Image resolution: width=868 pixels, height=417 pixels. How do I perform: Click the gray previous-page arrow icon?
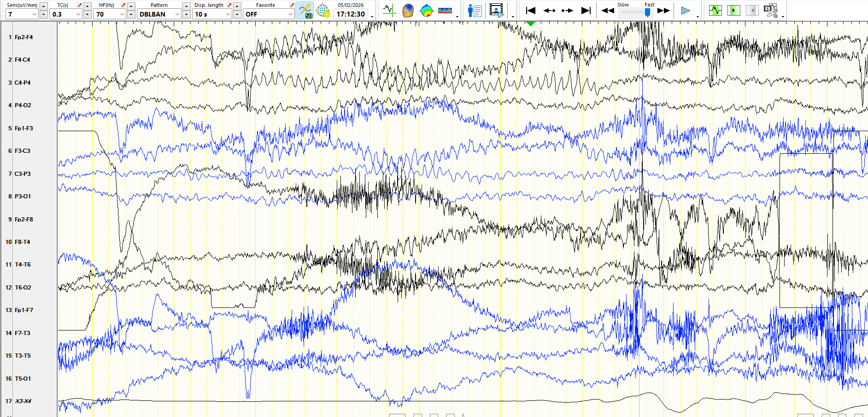(752, 10)
